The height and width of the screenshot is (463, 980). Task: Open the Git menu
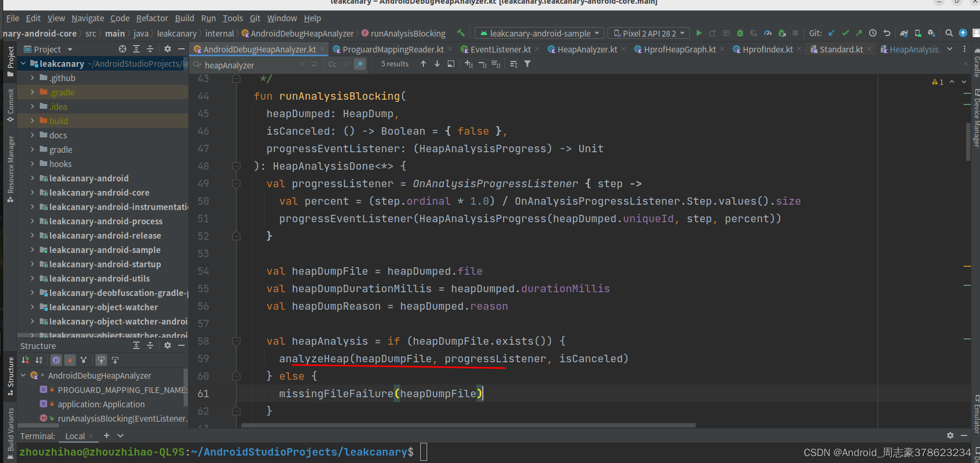click(x=255, y=18)
